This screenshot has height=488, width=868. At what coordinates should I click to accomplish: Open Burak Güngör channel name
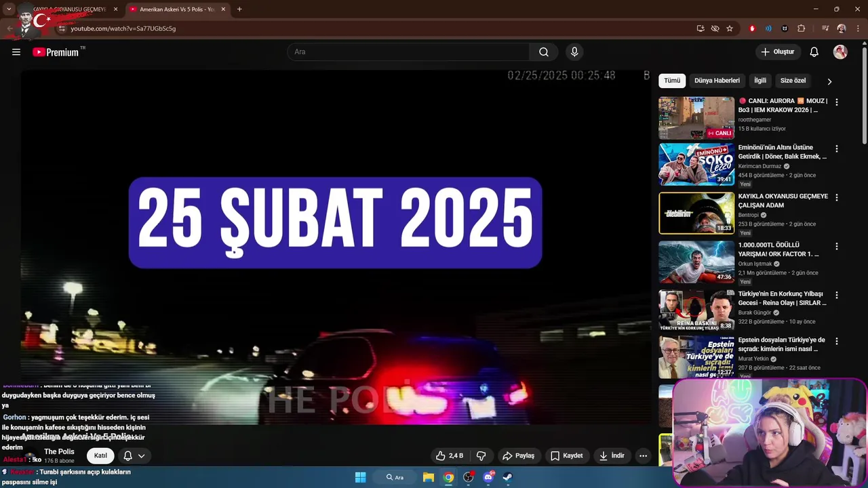click(x=755, y=312)
